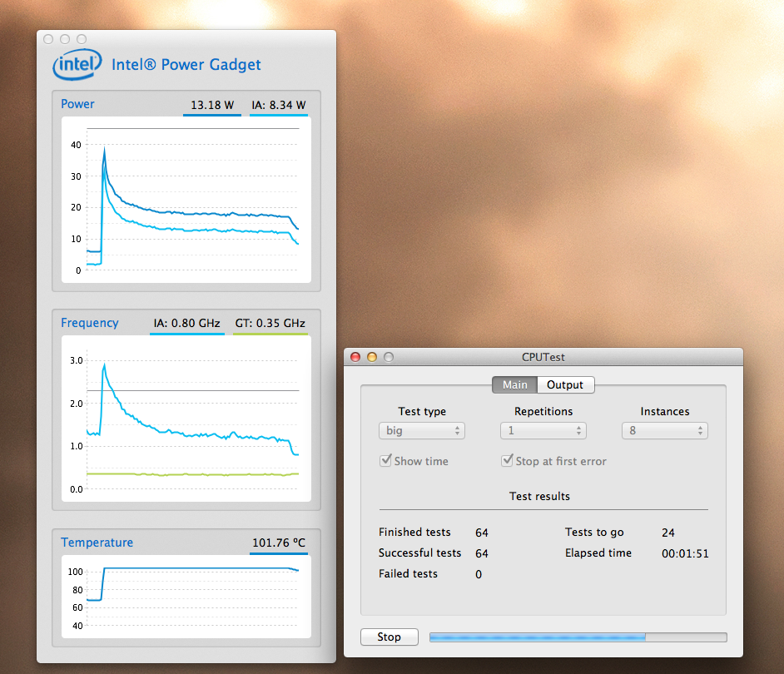The image size is (784, 674).
Task: Click the Temperature graph area
Action: click(186, 597)
